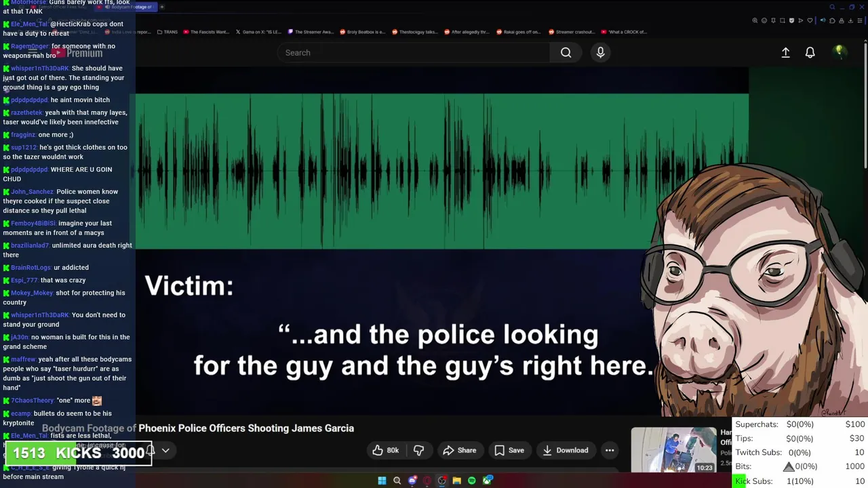Open the 'Rakai goes off on...' bookmark

[519, 32]
